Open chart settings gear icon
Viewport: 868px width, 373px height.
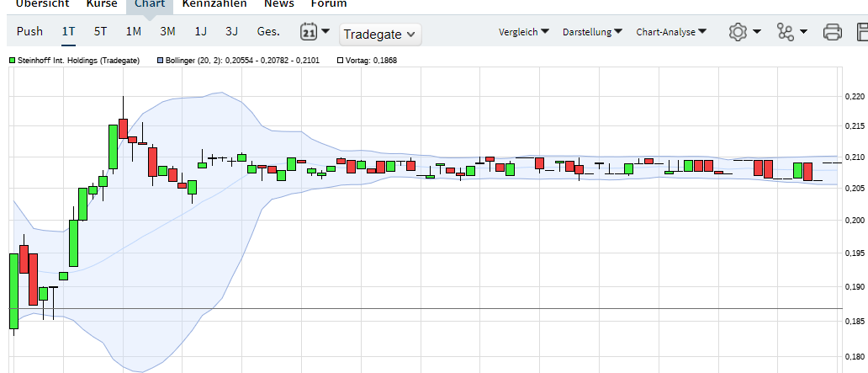point(738,32)
